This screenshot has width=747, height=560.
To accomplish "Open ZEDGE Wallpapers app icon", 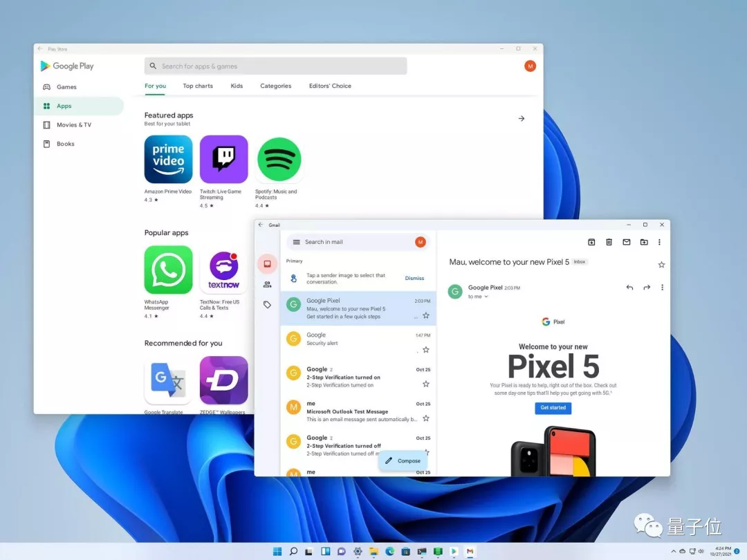I will click(223, 380).
